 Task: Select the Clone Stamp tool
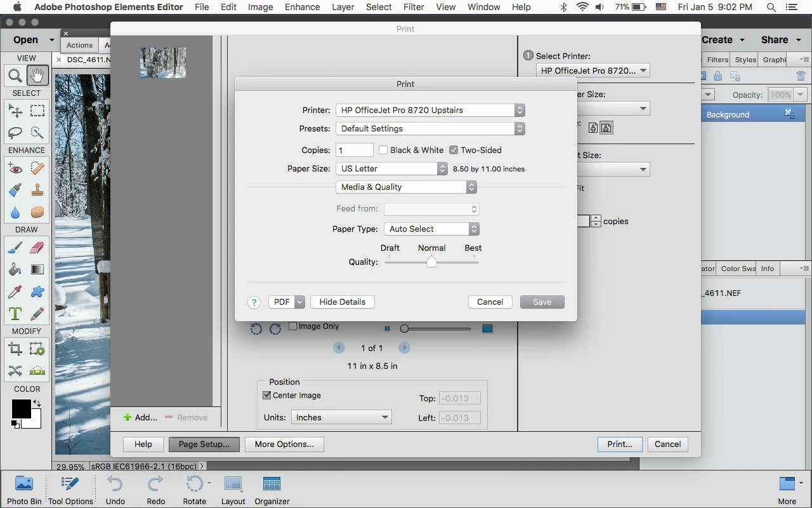coord(37,190)
